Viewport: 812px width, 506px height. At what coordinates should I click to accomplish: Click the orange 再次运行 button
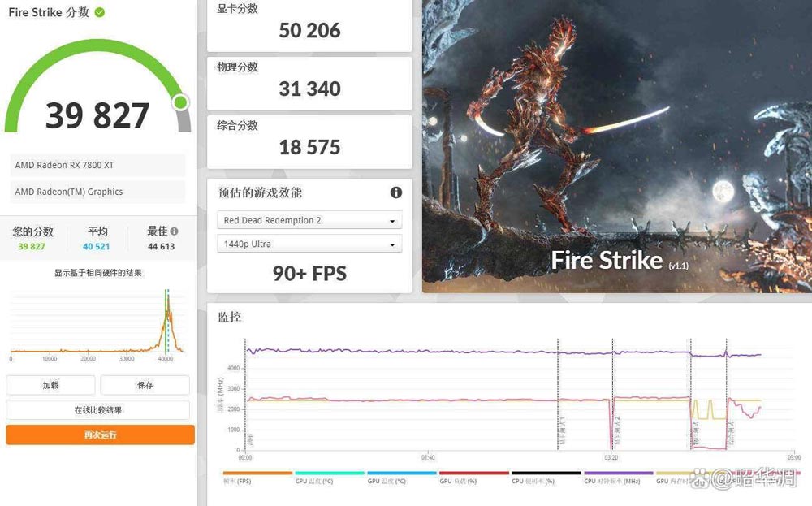click(101, 435)
